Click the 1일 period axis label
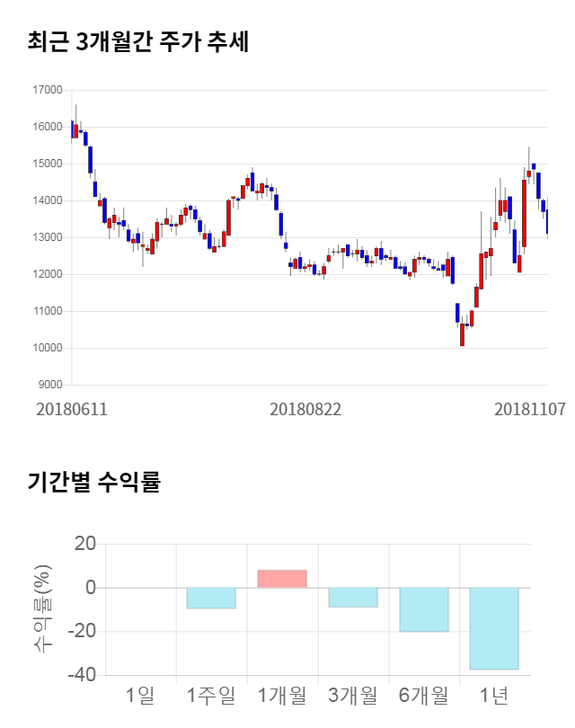575x728 pixels. tap(140, 695)
